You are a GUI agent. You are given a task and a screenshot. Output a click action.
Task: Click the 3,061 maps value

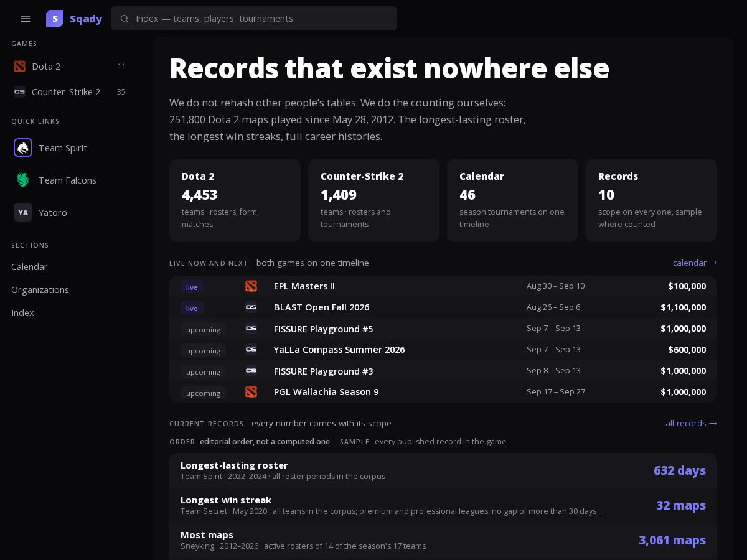tap(672, 540)
